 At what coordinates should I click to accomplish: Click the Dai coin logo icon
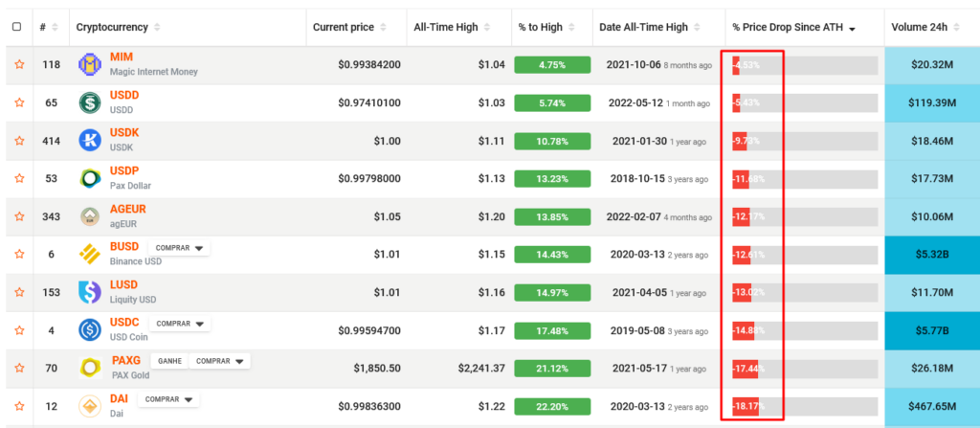(x=90, y=406)
